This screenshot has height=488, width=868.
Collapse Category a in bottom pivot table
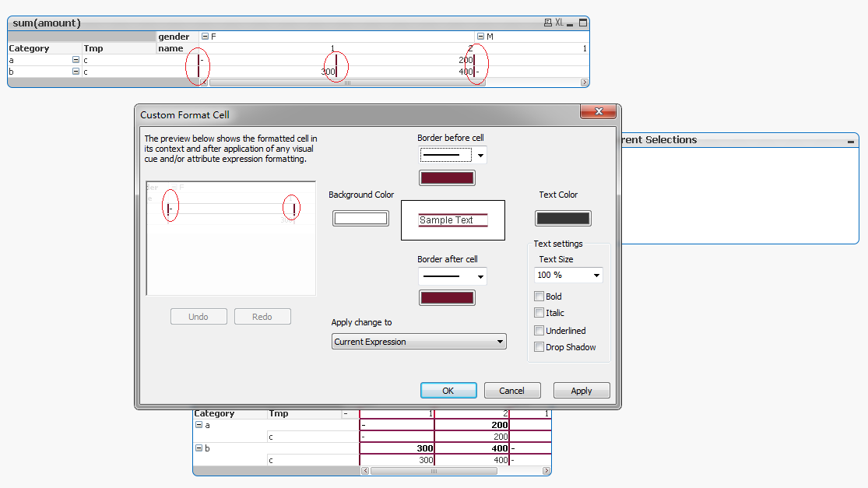click(199, 425)
